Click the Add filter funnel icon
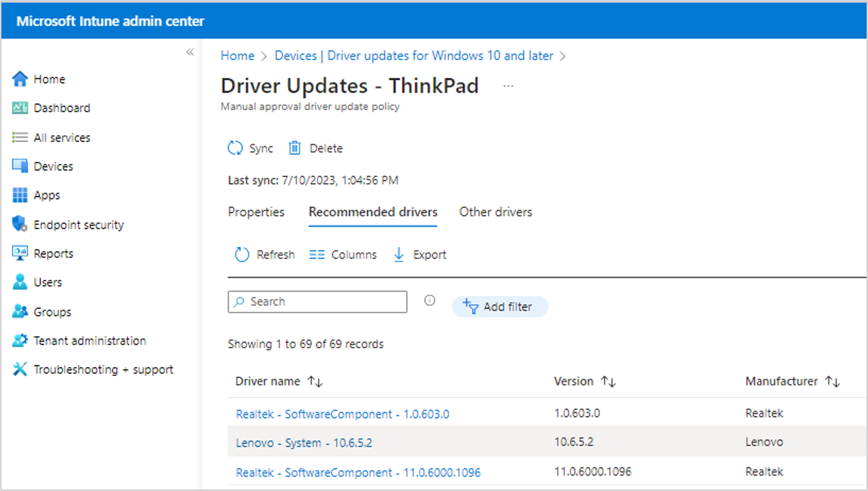Viewport: 868px width, 491px height. [x=470, y=306]
